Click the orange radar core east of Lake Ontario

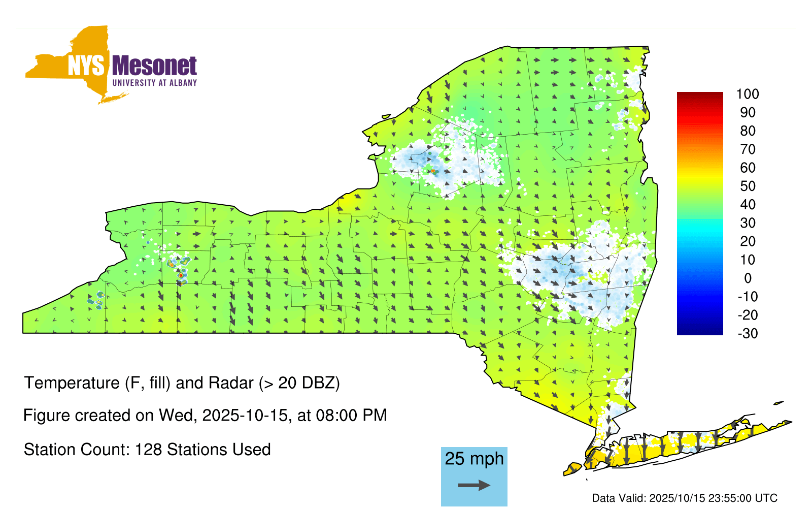pos(433,171)
